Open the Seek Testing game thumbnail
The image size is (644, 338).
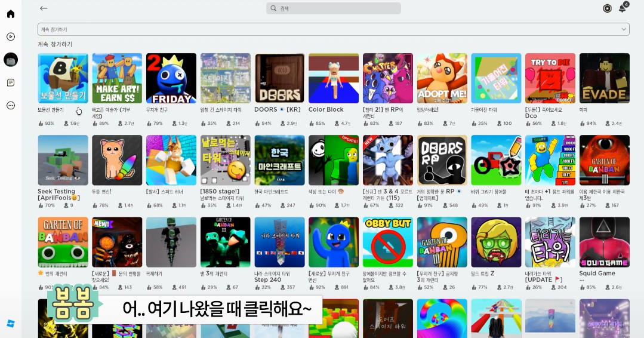click(63, 160)
